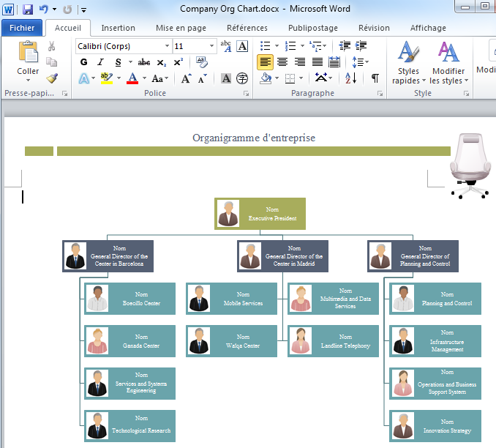496x448 pixels.
Task: Switch to the Références tab
Action: point(247,28)
